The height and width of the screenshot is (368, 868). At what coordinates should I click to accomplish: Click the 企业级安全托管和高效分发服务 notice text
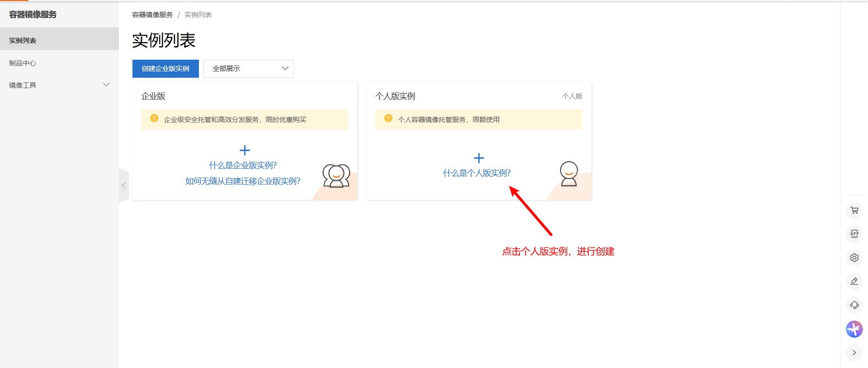click(x=235, y=119)
